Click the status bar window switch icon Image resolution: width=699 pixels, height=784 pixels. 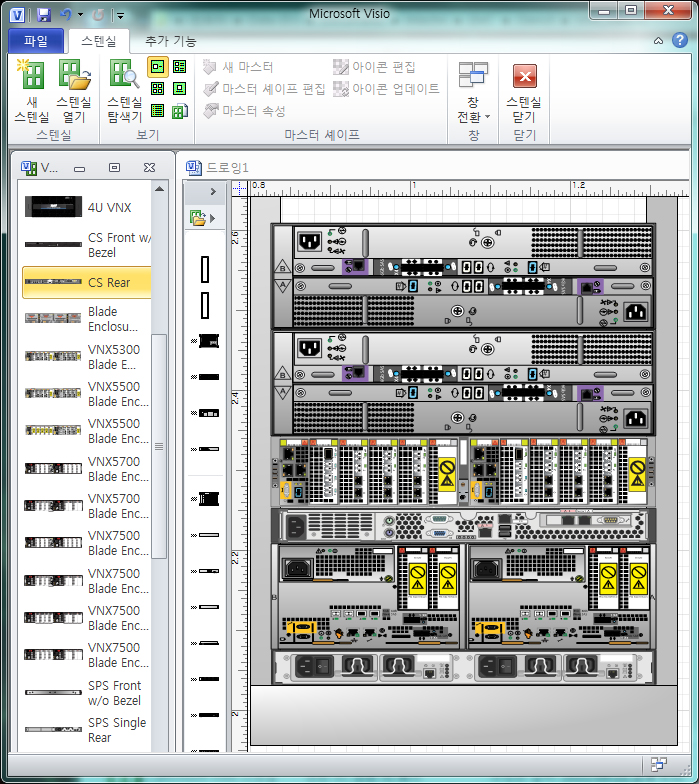[658, 764]
